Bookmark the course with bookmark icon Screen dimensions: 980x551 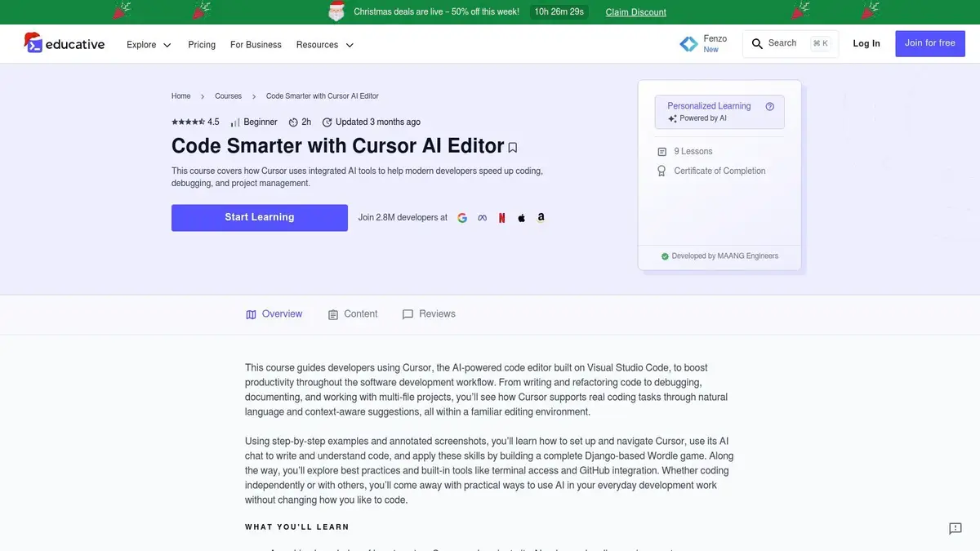[513, 148]
